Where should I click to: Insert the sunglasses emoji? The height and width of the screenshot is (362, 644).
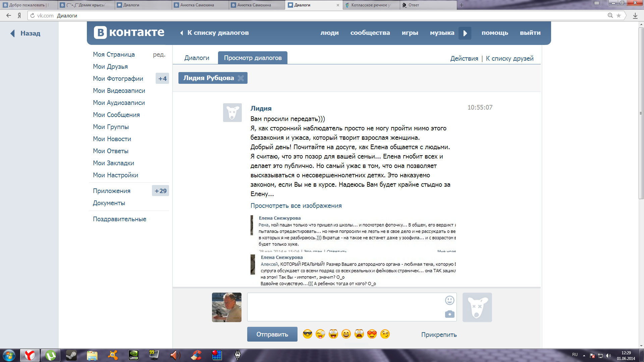307,334
